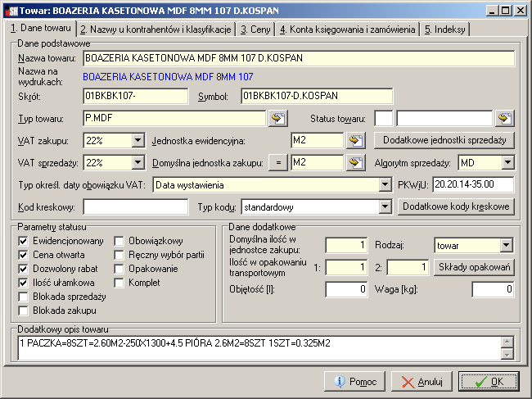Click the Domyślna jednostka zakupu M2 field

click(318, 163)
